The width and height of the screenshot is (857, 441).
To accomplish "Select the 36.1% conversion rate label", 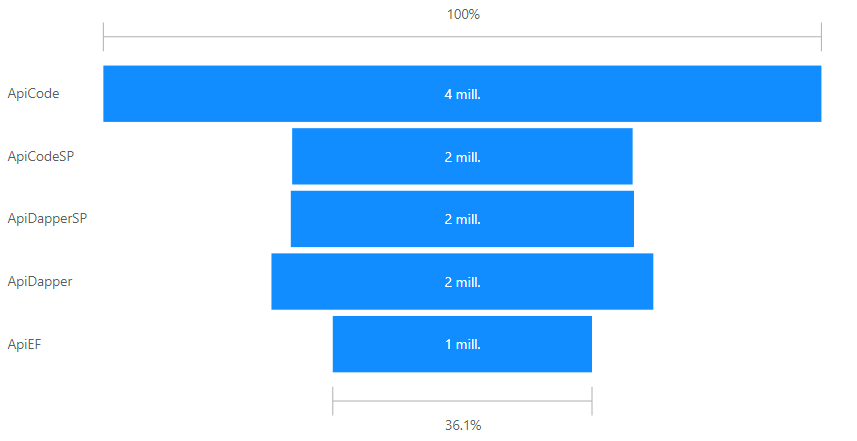I will tap(462, 425).
